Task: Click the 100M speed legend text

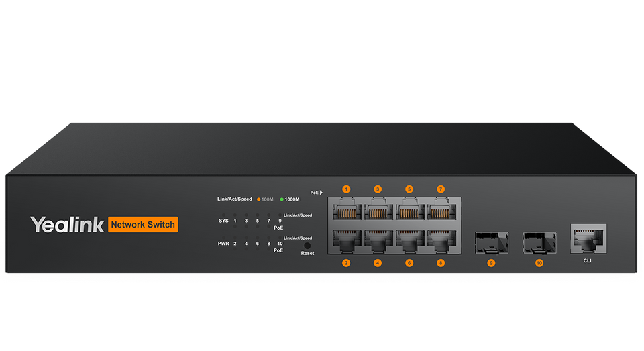Action: pos(268,199)
